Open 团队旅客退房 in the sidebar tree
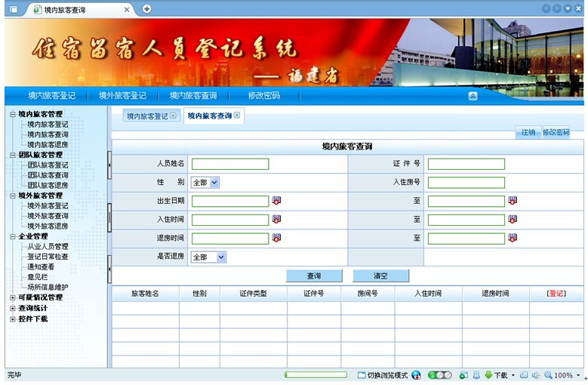This screenshot has width=588, height=385. coord(48,185)
